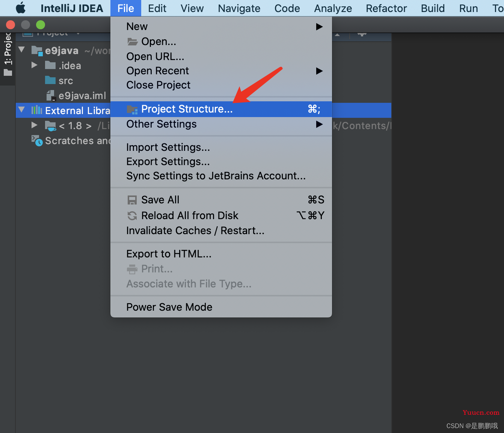Click the src folder icon
Viewport: 504px width, 433px height.
[x=50, y=80]
